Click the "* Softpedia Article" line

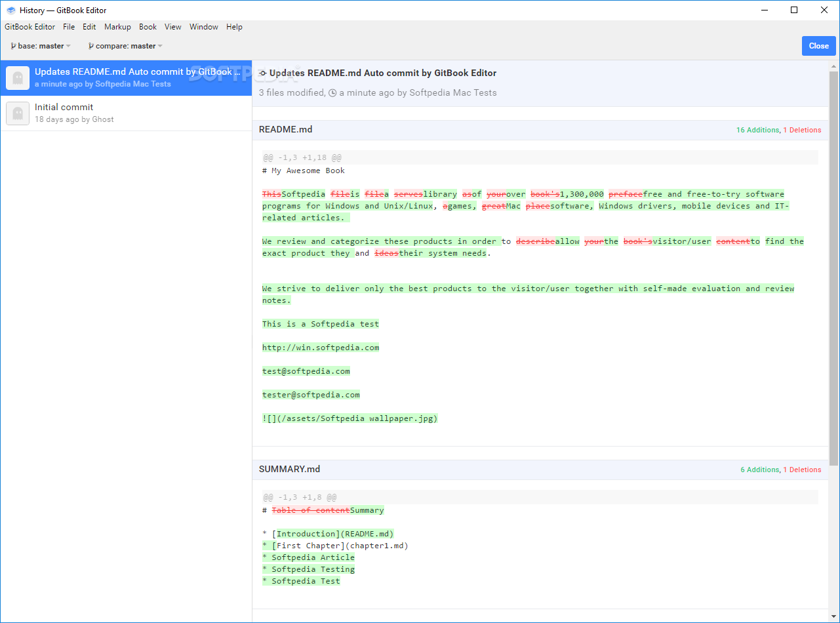(x=308, y=557)
